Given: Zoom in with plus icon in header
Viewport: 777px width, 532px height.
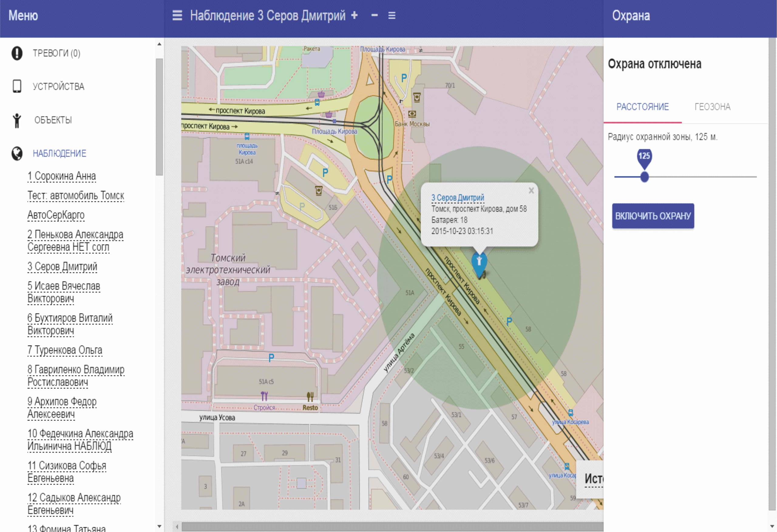Looking at the screenshot, I should coord(355,15).
